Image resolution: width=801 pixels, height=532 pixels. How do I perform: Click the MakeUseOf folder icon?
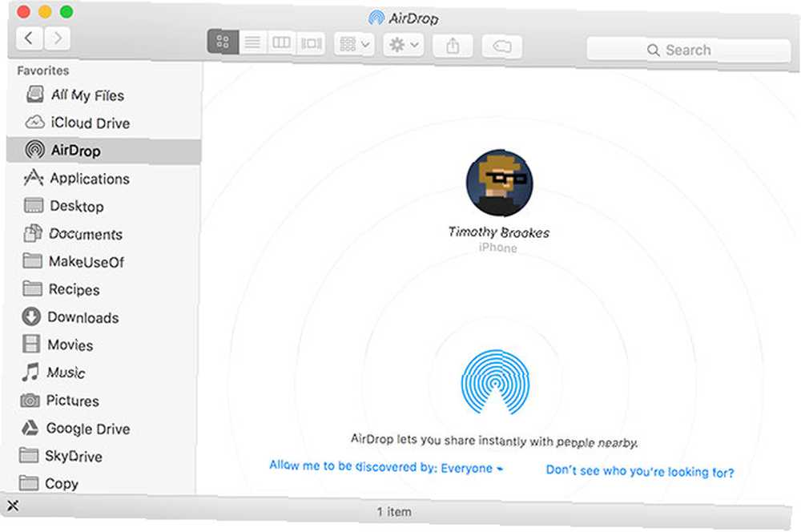pyautogui.click(x=33, y=260)
